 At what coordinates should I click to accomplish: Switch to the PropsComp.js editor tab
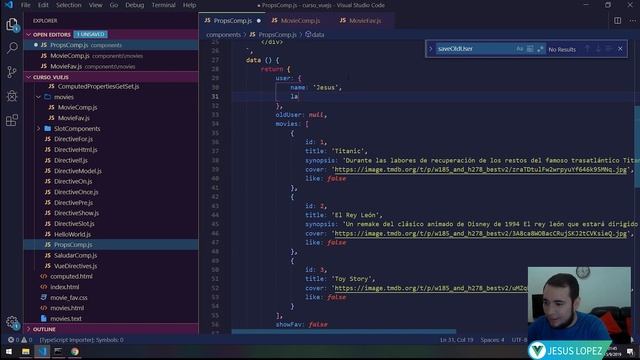pos(233,20)
